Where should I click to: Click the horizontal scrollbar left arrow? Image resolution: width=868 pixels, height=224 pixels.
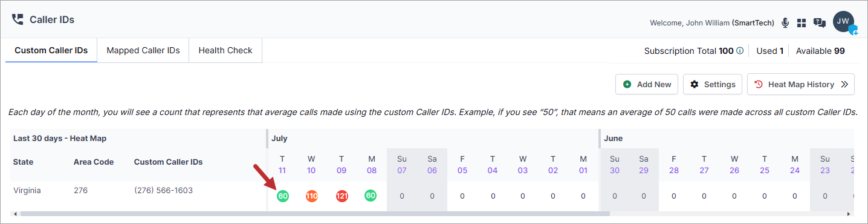coord(15,214)
